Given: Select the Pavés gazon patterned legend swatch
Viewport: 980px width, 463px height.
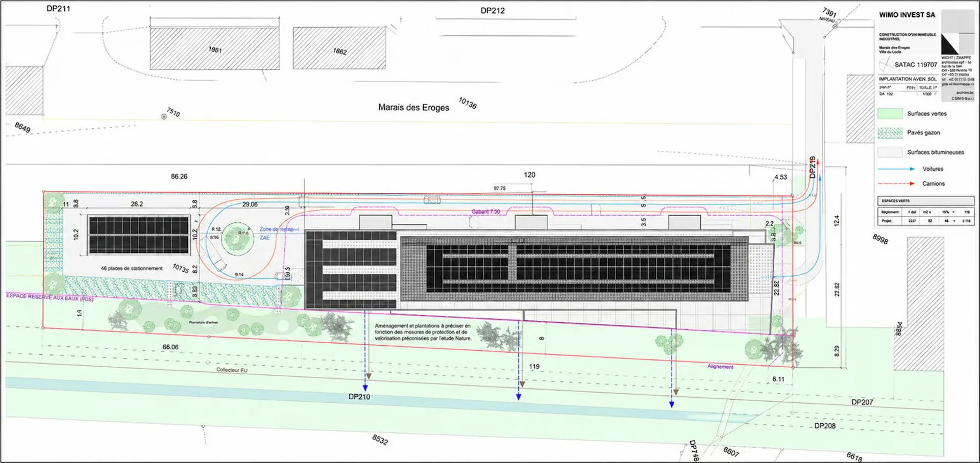Looking at the screenshot, I should (x=890, y=133).
